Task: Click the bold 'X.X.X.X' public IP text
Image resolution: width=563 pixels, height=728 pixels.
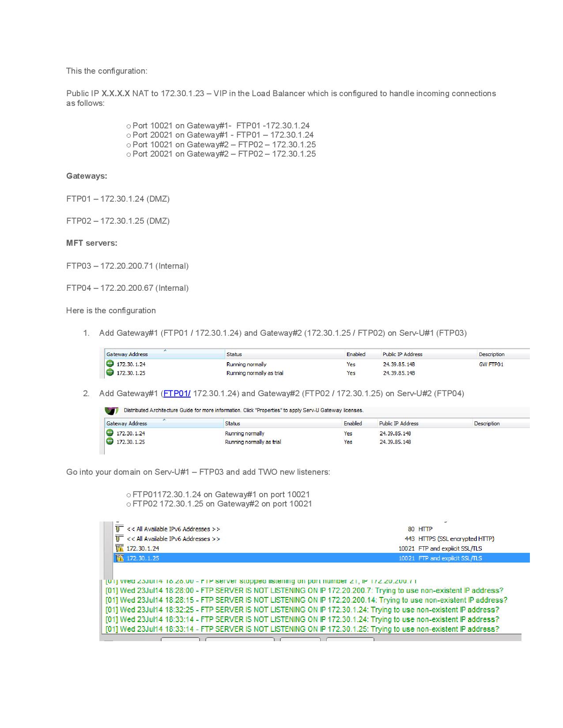Action: pyautogui.click(x=116, y=94)
